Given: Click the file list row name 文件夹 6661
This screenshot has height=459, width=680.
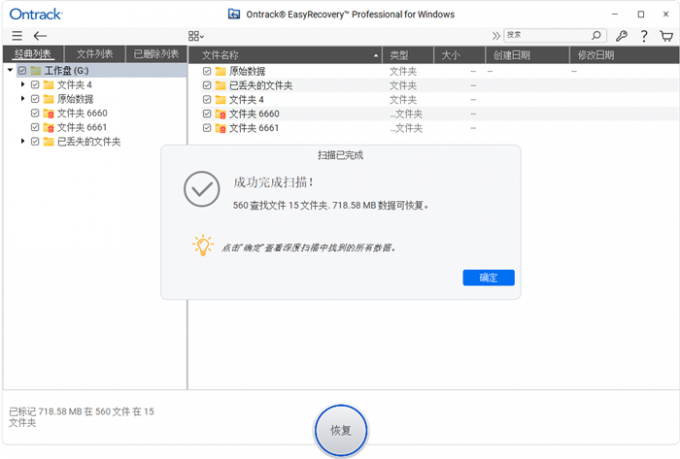Looking at the screenshot, I should [254, 128].
